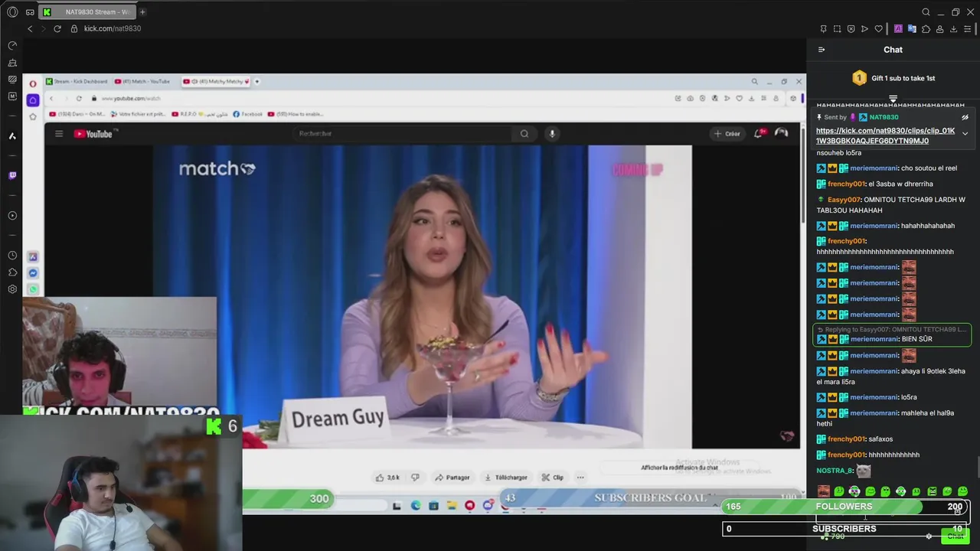Click Facebook bookmark in streamed browser

pyautogui.click(x=247, y=114)
